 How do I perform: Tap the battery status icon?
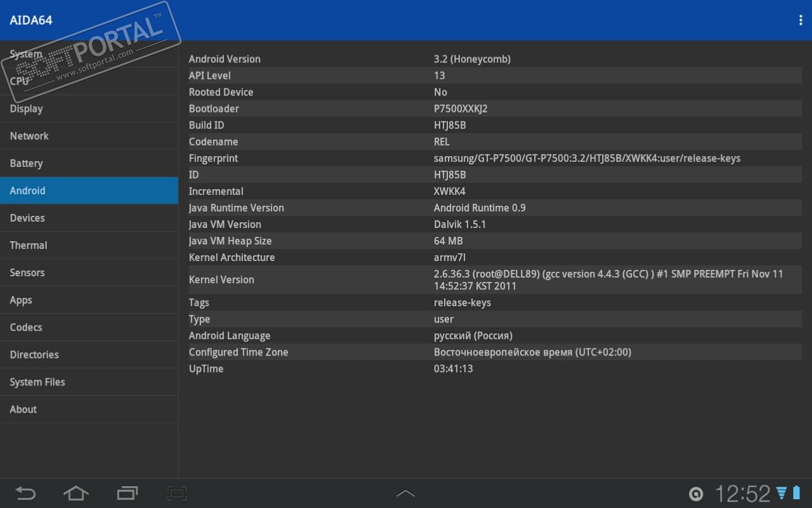796,493
